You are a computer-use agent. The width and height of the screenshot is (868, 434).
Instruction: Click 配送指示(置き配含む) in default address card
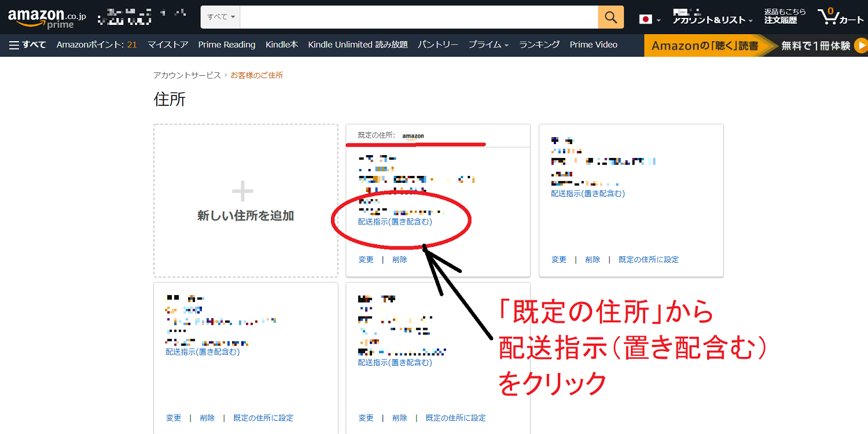395,222
